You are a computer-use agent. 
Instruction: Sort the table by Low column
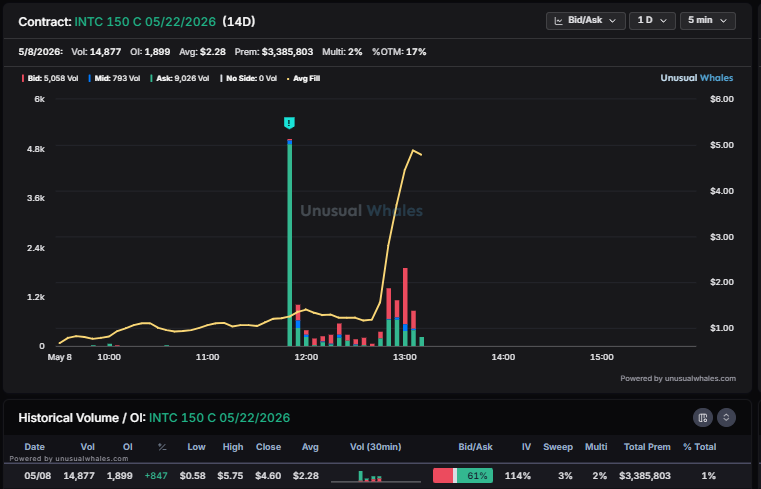(197, 447)
